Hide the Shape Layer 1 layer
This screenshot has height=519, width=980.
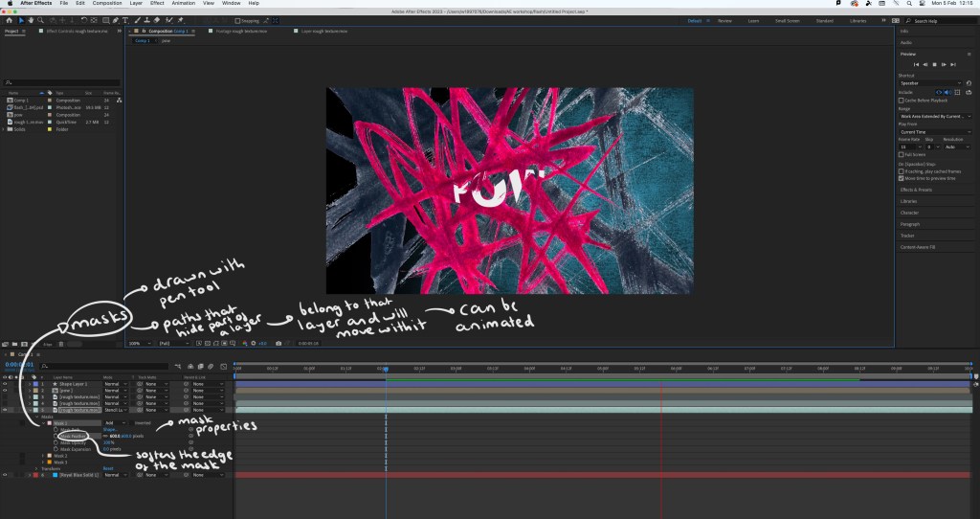pos(6,383)
